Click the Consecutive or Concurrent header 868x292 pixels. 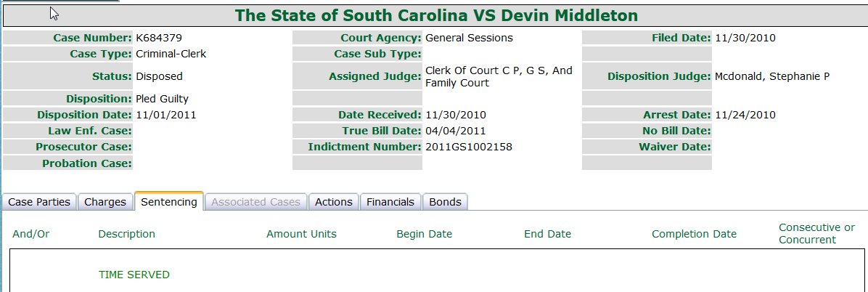click(x=817, y=234)
